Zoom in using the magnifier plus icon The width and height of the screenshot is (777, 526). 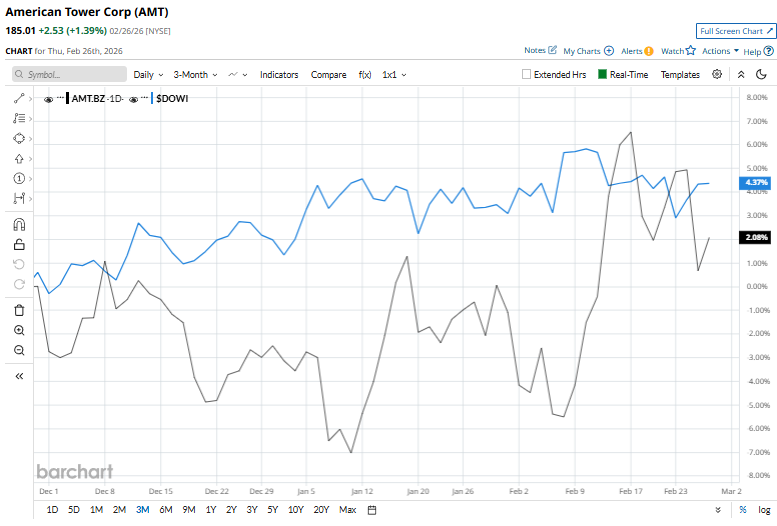point(19,330)
